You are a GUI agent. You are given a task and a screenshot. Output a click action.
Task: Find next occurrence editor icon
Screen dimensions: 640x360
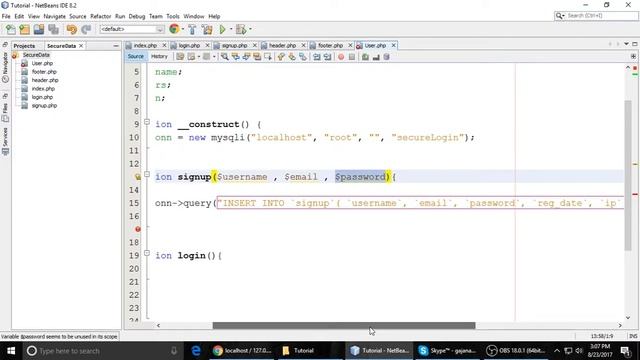(x=246, y=57)
